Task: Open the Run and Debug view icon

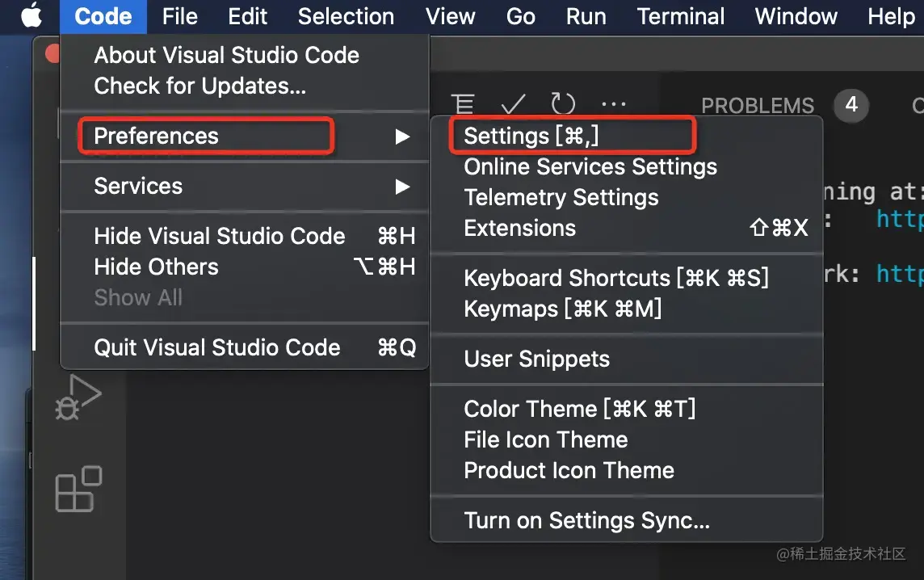Action: (x=78, y=397)
